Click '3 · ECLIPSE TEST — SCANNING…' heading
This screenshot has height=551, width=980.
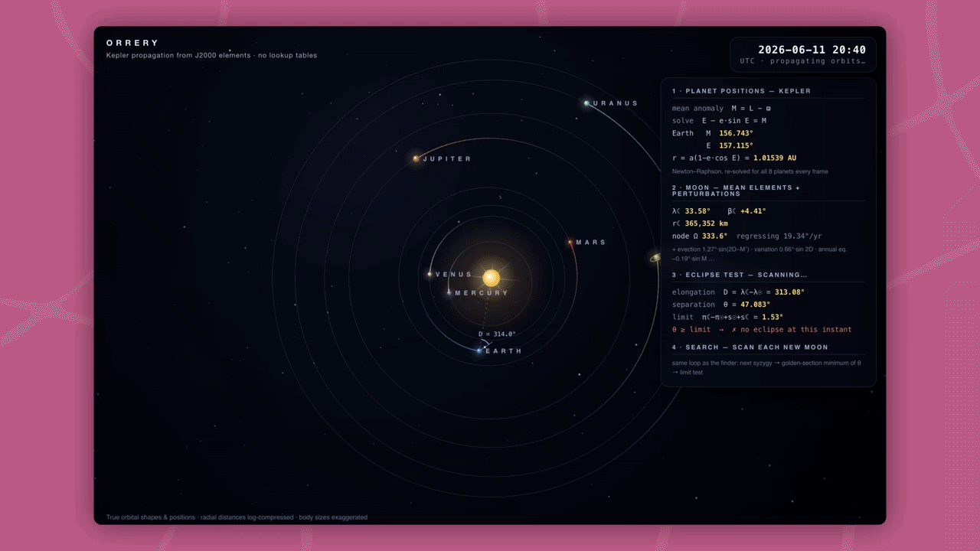tap(740, 275)
